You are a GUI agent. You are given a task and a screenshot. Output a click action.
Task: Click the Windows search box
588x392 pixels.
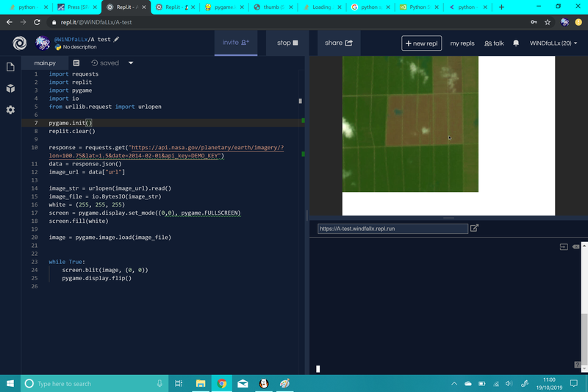[x=94, y=383]
